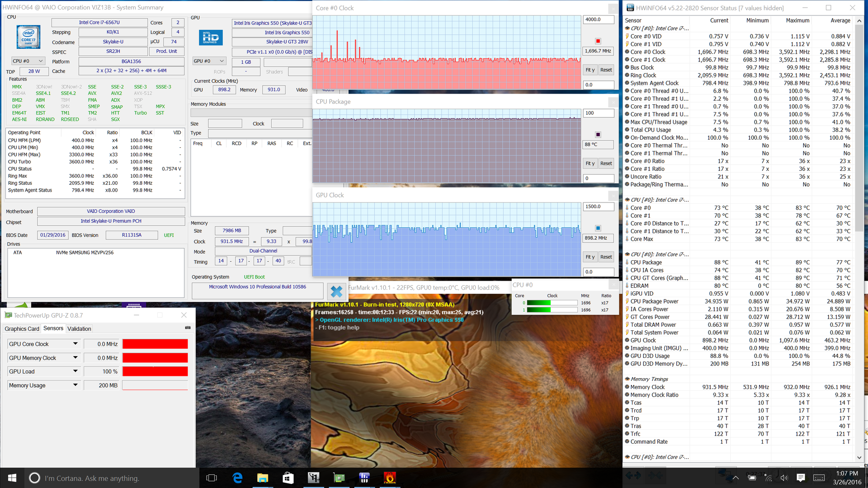Viewport: 868px width, 488px height.
Task: Open the GPU #0 selector dropdown
Action: [x=209, y=61]
